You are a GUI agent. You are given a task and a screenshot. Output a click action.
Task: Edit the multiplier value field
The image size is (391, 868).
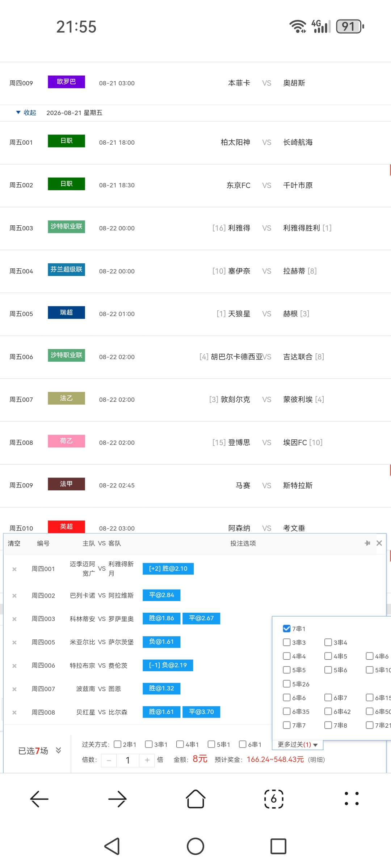tap(128, 760)
